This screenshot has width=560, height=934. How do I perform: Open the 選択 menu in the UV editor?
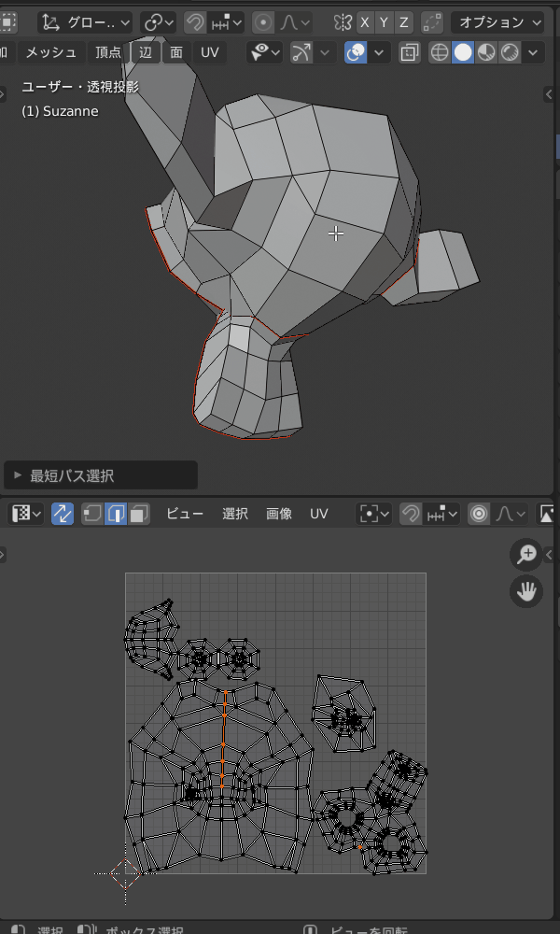pos(235,514)
